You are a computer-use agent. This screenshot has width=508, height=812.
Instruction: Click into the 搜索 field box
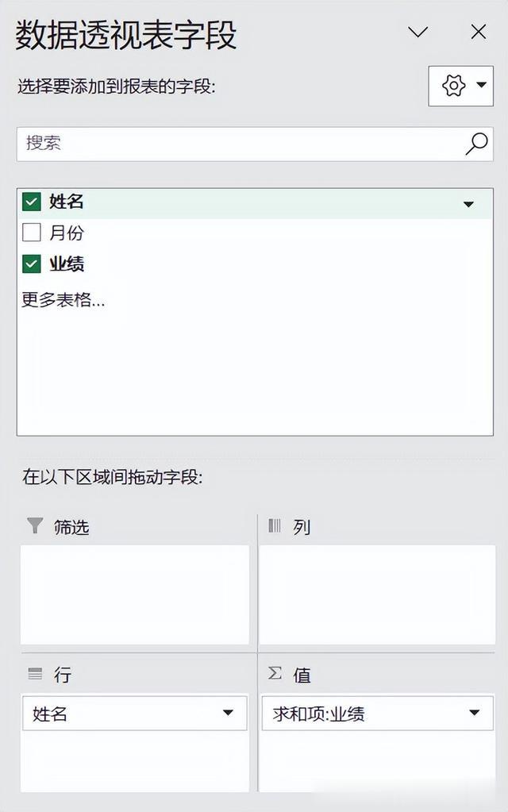click(255, 144)
